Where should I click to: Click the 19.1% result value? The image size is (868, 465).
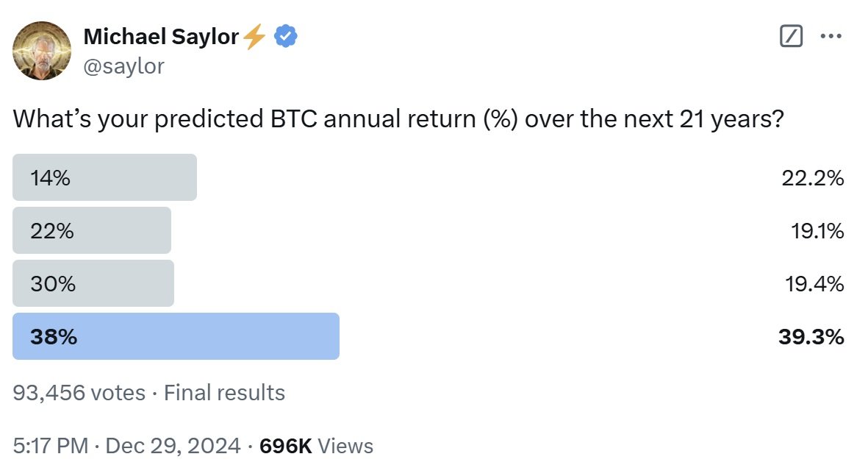click(x=817, y=231)
